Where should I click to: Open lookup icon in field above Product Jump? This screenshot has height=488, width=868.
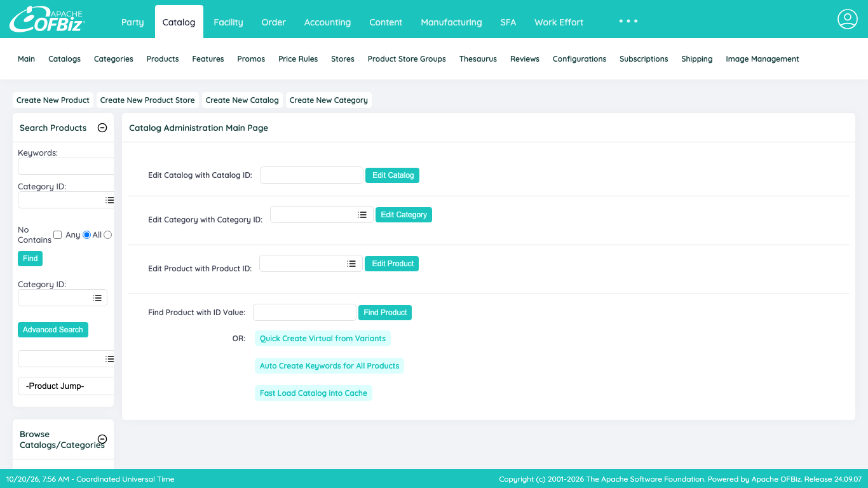point(109,359)
